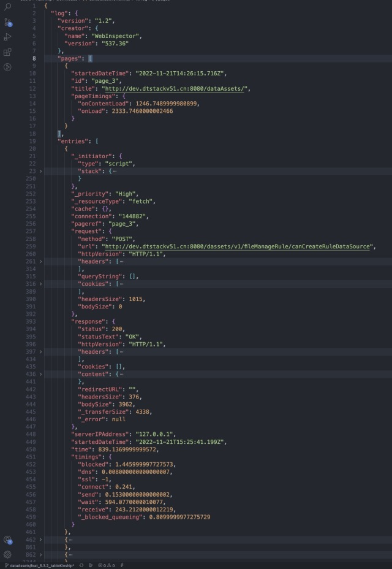The width and height of the screenshot is (392, 569).
Task: Click the Synchronize Changes icon in status bar
Action: [x=81, y=565]
